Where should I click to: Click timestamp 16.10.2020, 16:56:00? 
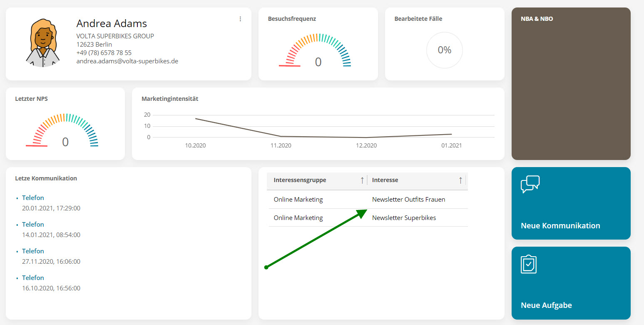coord(51,288)
